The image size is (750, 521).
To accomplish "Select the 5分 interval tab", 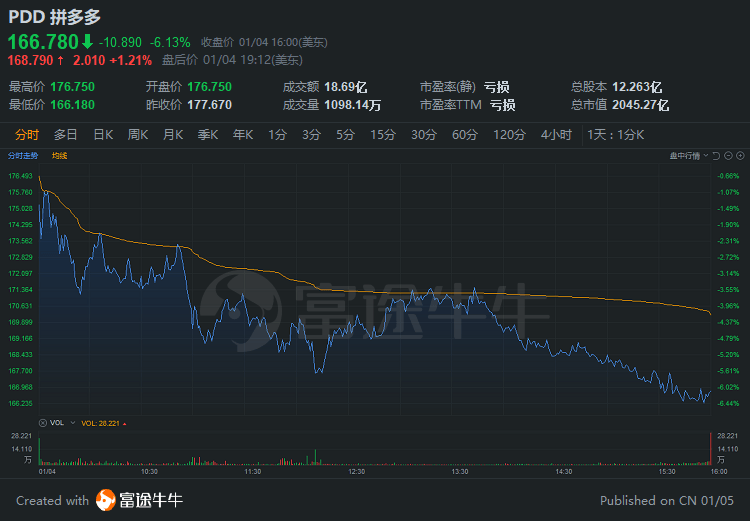I will click(345, 135).
